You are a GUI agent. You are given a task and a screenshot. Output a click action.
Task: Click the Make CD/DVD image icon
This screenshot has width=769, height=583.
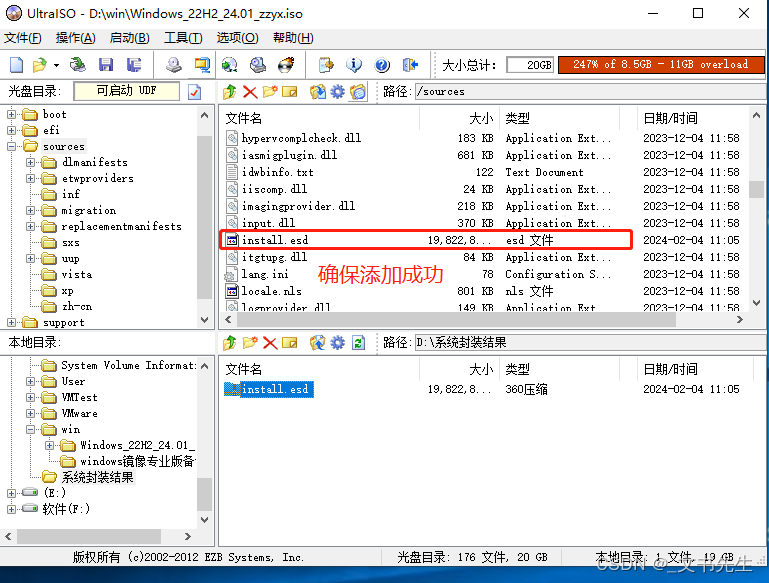(173, 65)
